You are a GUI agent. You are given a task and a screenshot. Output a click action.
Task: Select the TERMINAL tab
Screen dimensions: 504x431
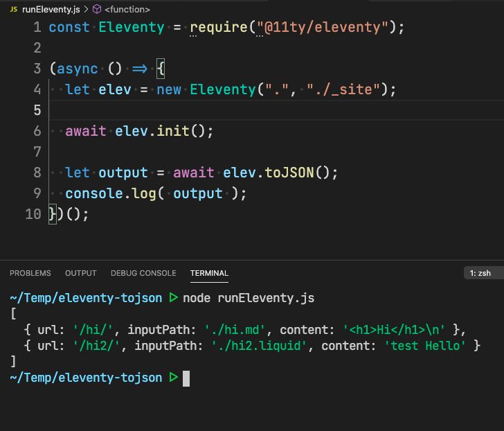tap(209, 273)
